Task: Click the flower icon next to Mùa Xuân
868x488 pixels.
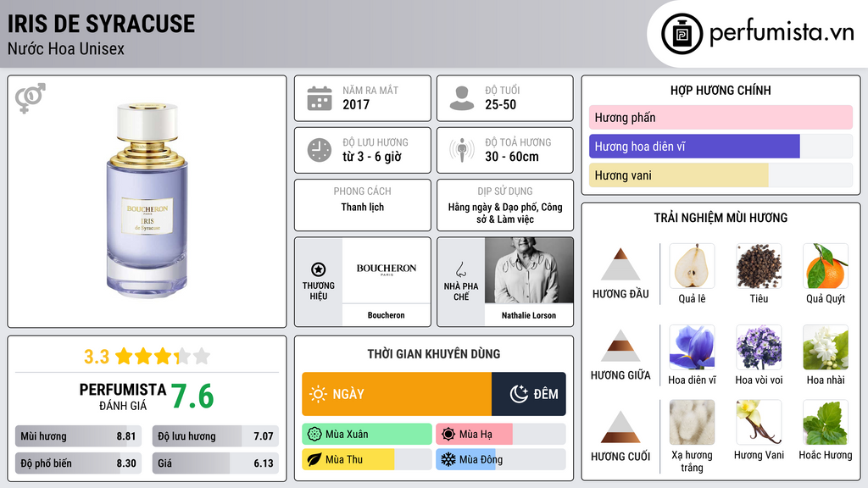Action: point(314,435)
